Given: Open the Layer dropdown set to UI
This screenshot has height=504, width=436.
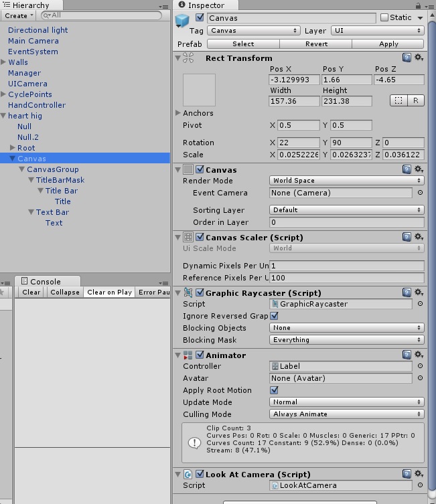Looking at the screenshot, I should coord(377,31).
